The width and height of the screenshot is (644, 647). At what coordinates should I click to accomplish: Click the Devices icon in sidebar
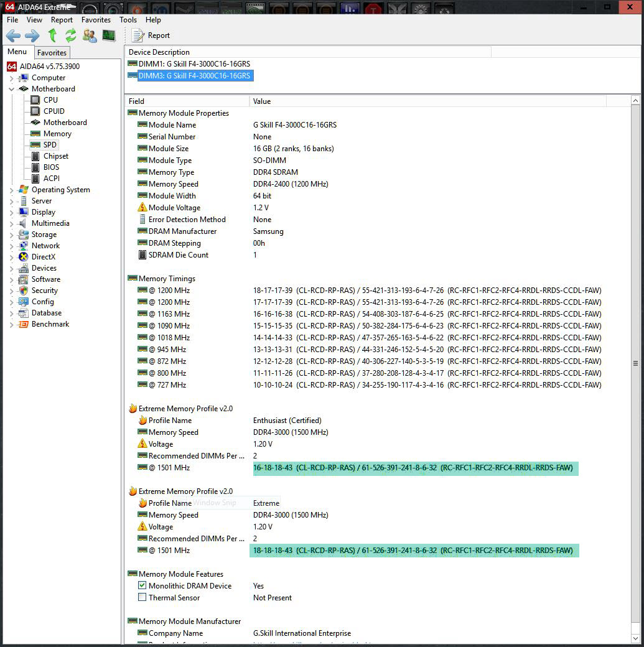point(24,268)
